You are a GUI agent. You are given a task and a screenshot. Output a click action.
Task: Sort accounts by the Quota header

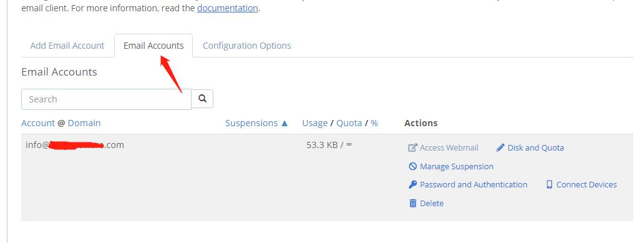point(349,123)
